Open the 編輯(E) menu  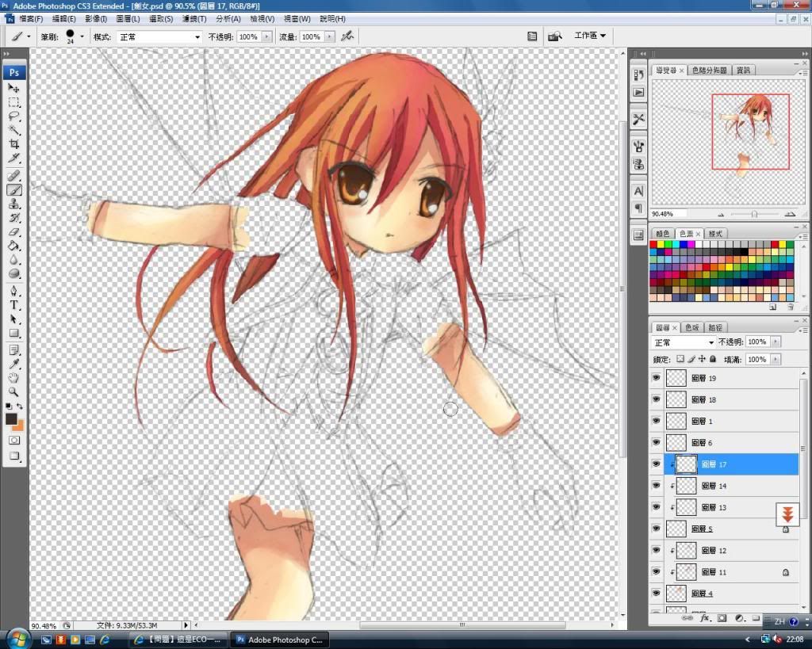tap(64, 19)
